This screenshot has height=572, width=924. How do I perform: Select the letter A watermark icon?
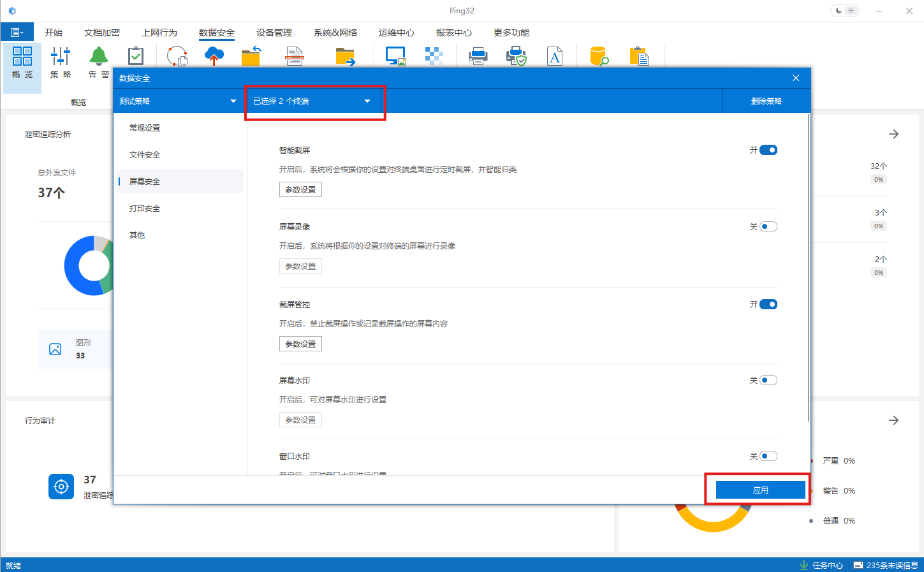click(554, 56)
